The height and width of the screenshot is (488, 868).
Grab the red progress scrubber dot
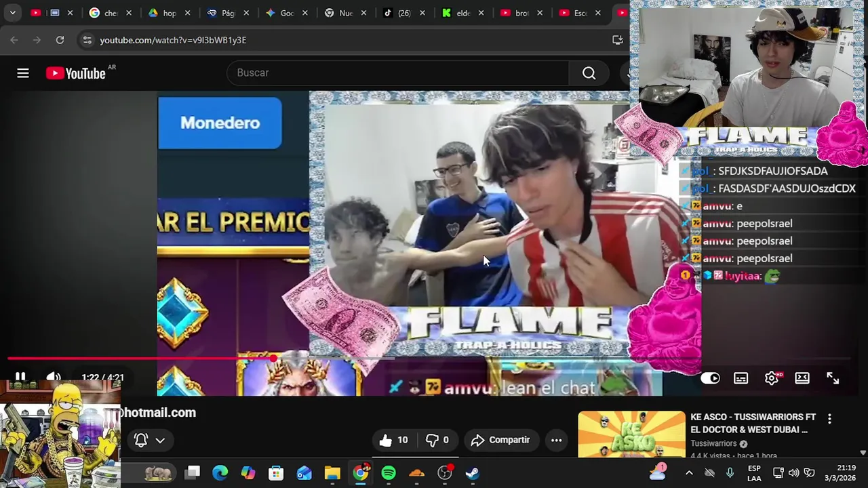coord(273,359)
